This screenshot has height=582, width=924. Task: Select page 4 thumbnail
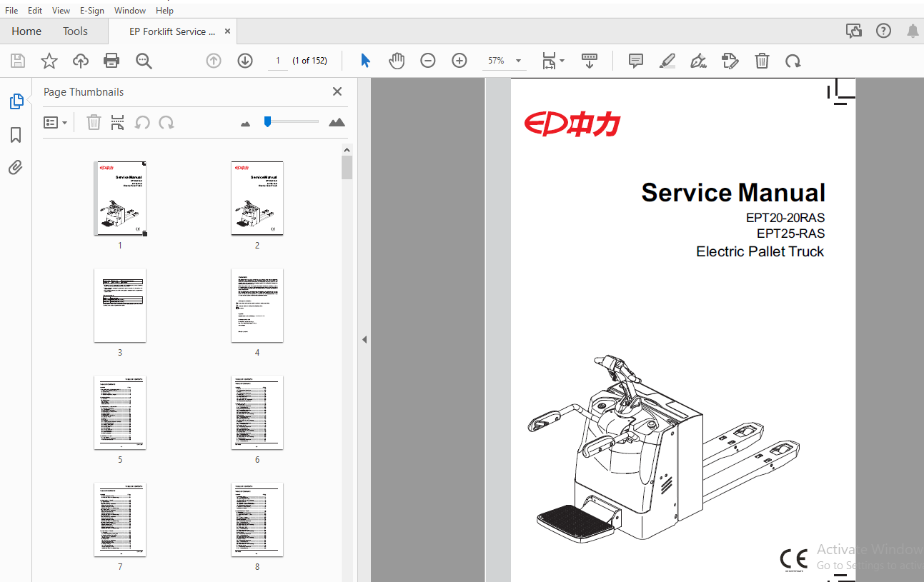[x=257, y=305]
